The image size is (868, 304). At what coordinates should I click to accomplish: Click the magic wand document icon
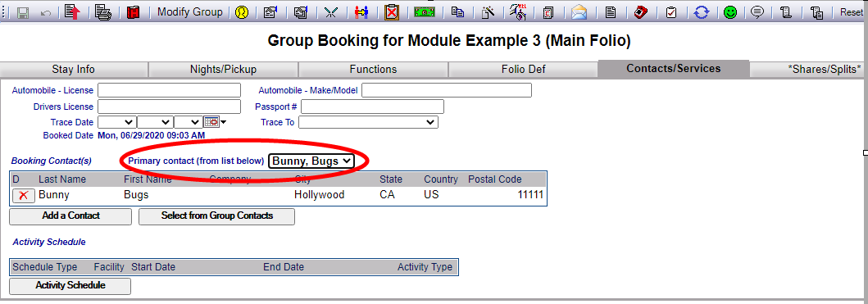point(488,12)
